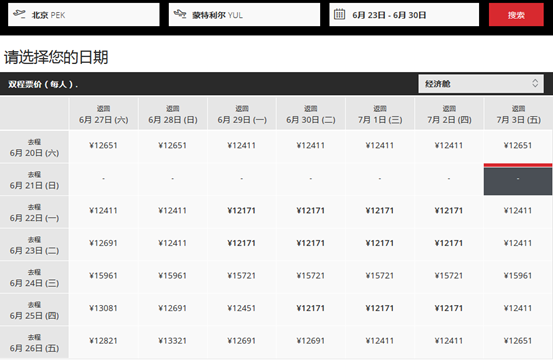Select departure row header 6月20日 (六)
Image resolution: width=553 pixels, height=361 pixels.
click(x=34, y=147)
